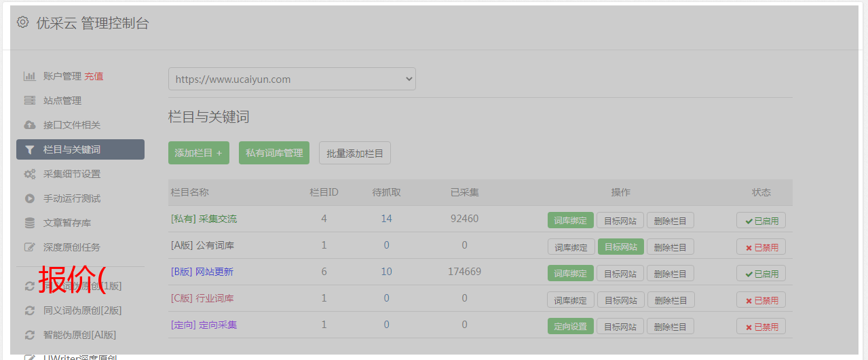This screenshot has height=360, width=868.
Task: Click the 已采集 column header
Action: tap(465, 192)
